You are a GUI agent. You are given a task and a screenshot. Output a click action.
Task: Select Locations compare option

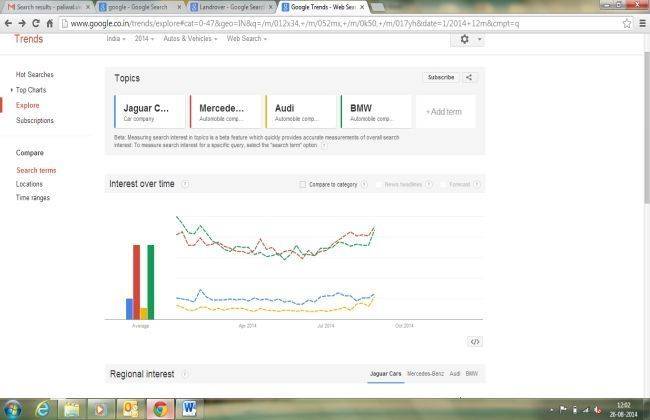coord(29,184)
